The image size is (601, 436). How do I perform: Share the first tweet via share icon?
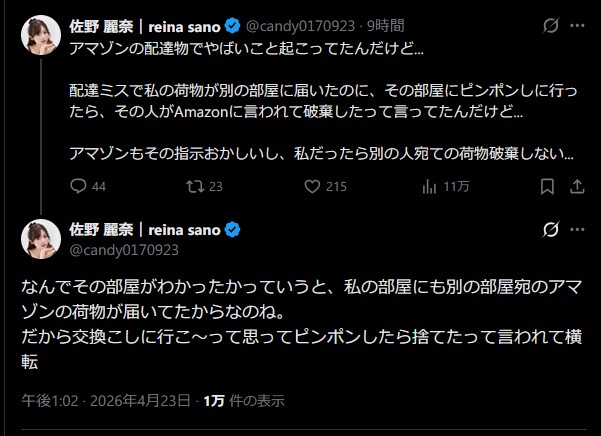coord(577,186)
